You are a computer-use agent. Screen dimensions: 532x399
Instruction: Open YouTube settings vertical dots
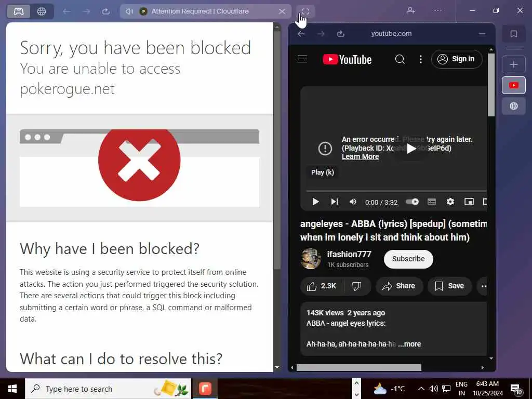click(x=421, y=59)
